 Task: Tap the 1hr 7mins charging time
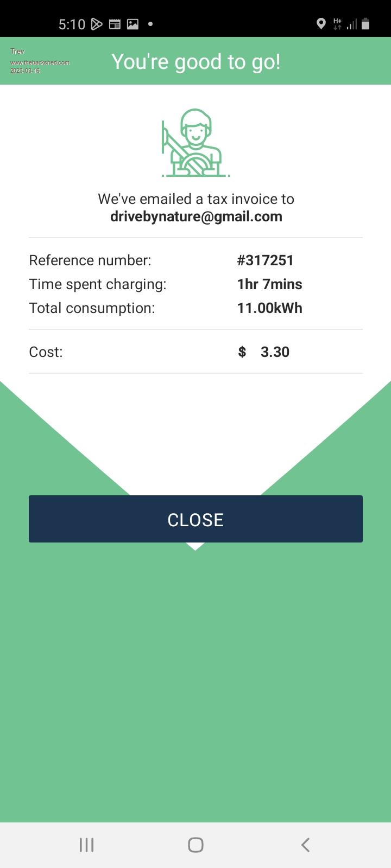pyautogui.click(x=269, y=284)
